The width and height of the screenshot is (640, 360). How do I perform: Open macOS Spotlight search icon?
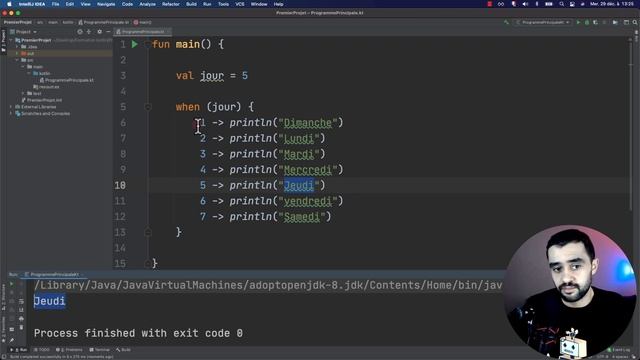562,4
